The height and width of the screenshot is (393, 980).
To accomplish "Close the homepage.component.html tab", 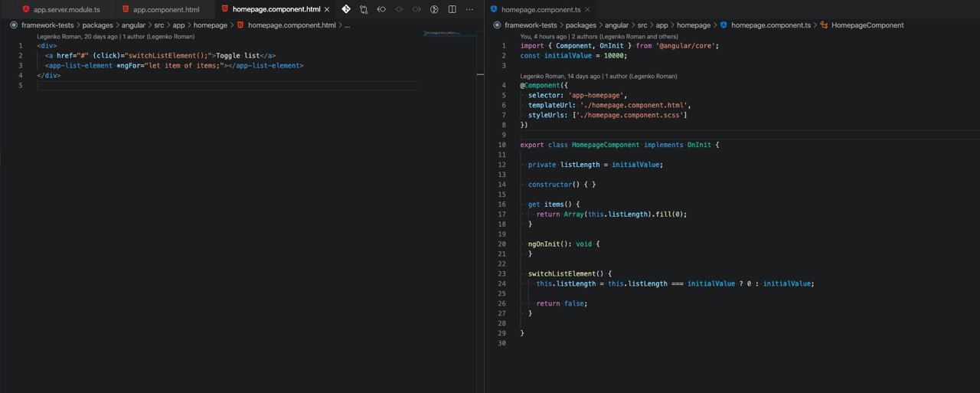I will point(328,9).
